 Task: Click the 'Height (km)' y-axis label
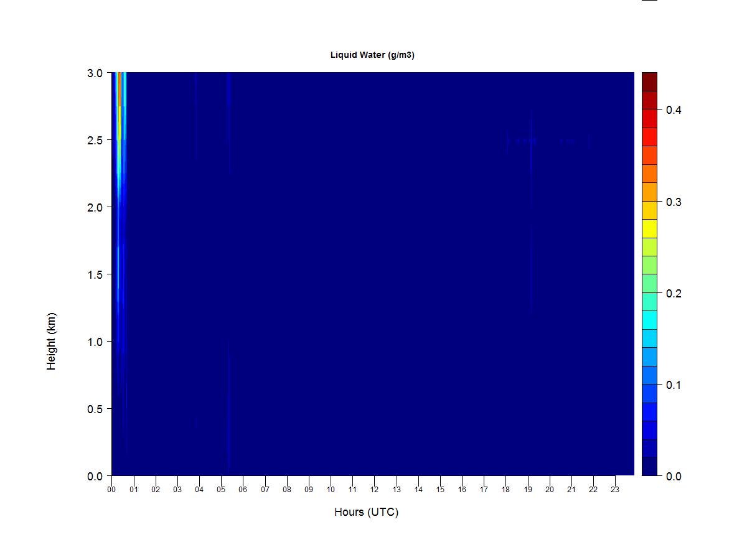pos(51,341)
